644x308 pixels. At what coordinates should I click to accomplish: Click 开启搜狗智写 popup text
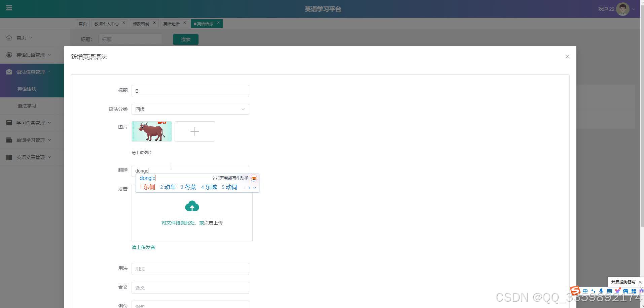[623, 282]
